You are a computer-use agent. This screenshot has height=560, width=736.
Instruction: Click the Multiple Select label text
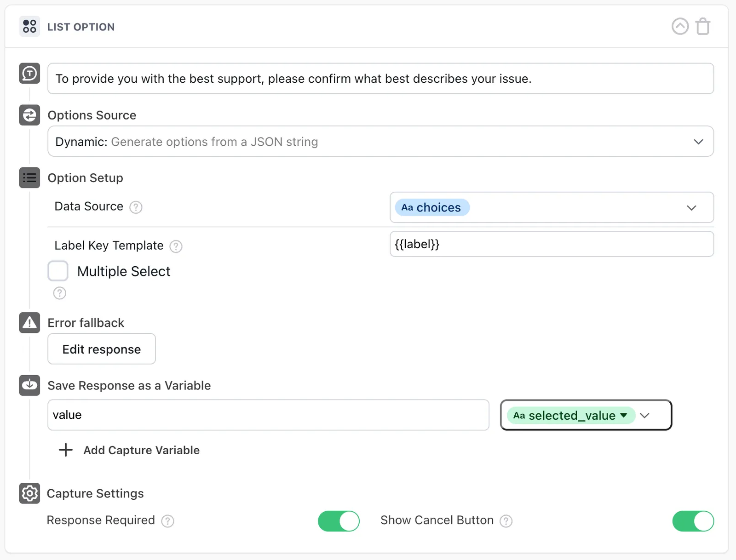tap(123, 271)
